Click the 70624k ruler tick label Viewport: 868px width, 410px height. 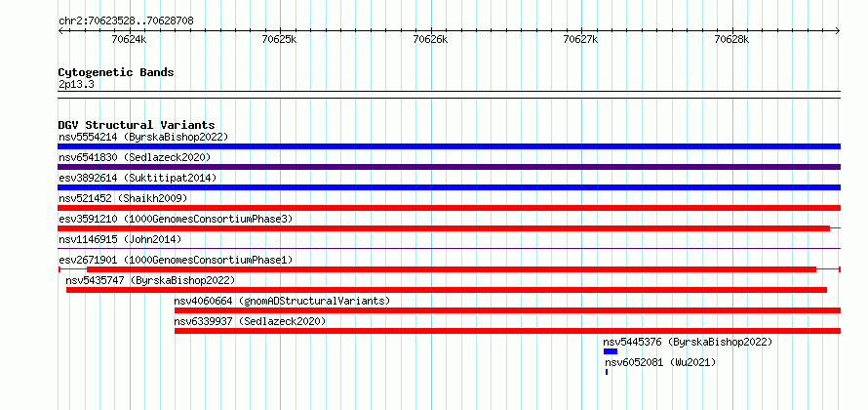click(x=129, y=39)
